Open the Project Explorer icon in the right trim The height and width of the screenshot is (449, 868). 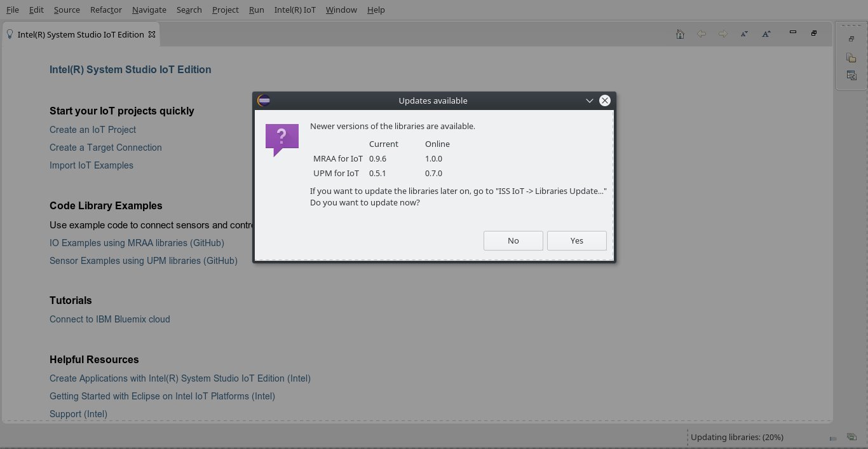(x=851, y=58)
